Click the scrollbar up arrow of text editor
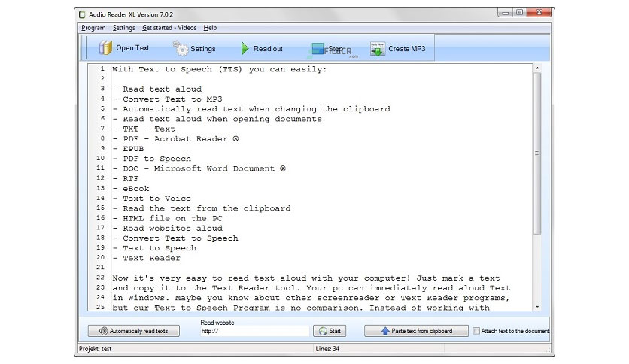 coord(537,68)
